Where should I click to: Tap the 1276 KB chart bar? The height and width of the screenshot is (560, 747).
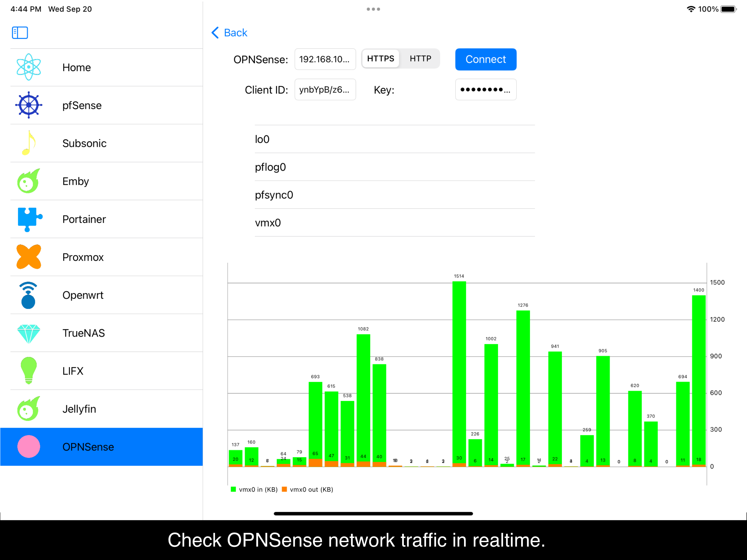click(523, 389)
